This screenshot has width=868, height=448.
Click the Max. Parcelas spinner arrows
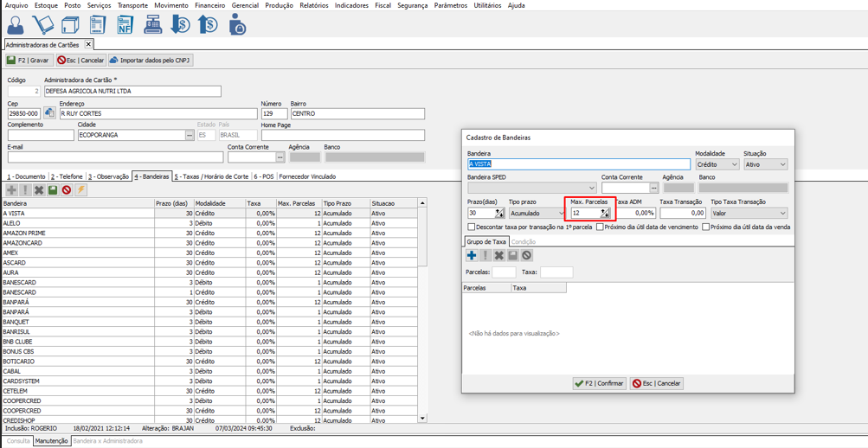pyautogui.click(x=605, y=213)
